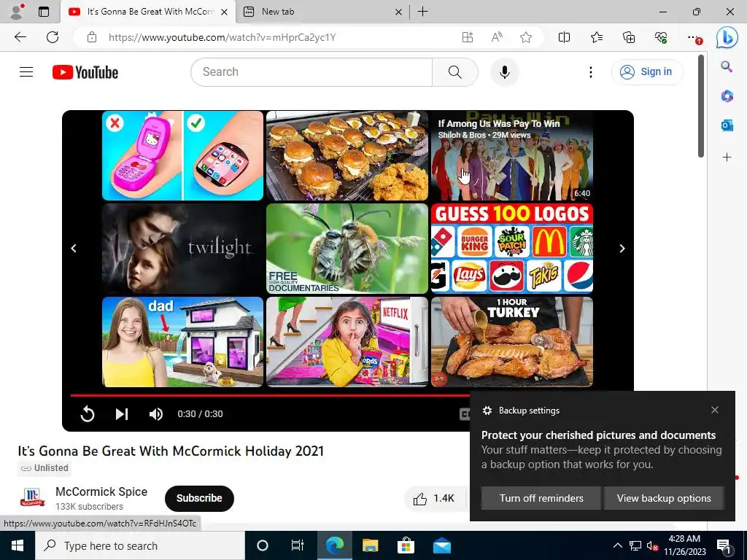Open the Netflix secret room thumbnail

tap(347, 341)
